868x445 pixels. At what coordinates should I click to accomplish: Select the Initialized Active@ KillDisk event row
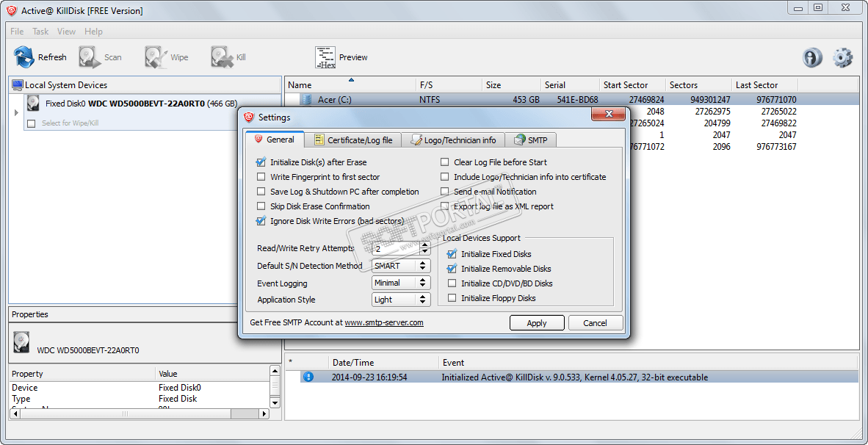coord(572,377)
